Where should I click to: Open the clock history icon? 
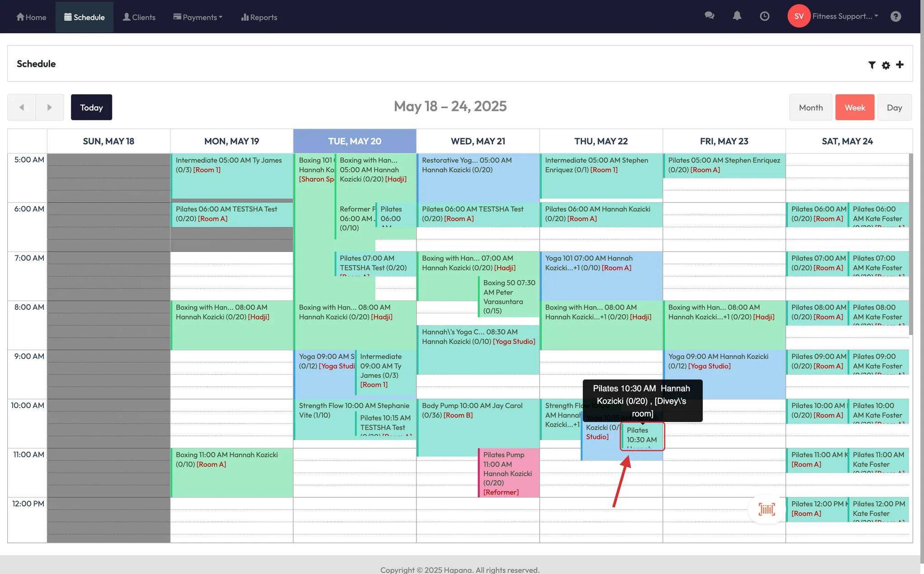tap(764, 16)
